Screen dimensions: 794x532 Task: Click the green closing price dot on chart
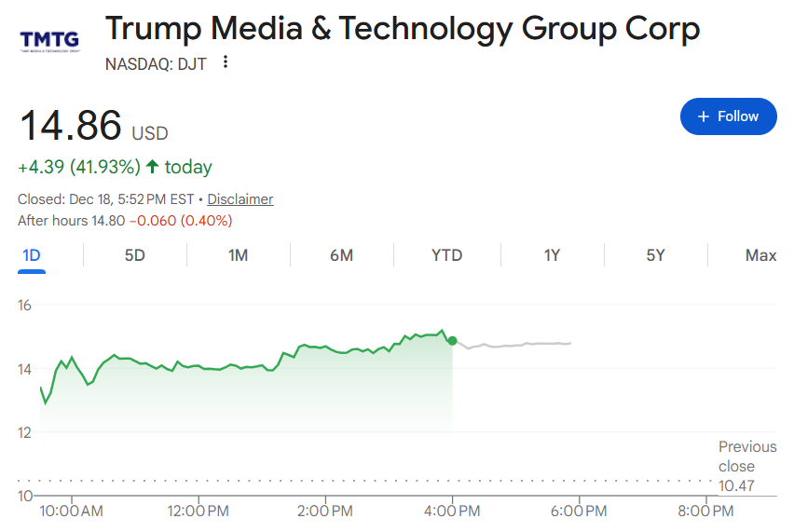(452, 341)
